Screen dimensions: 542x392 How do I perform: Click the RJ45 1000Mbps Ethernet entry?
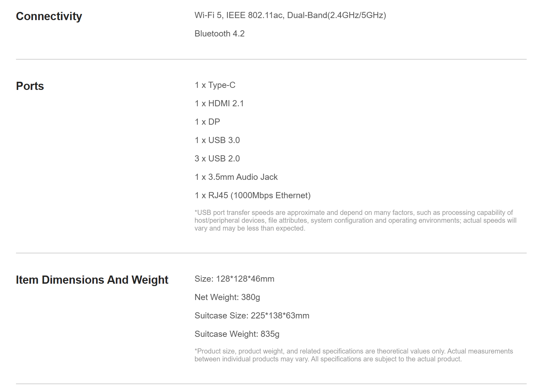point(252,195)
